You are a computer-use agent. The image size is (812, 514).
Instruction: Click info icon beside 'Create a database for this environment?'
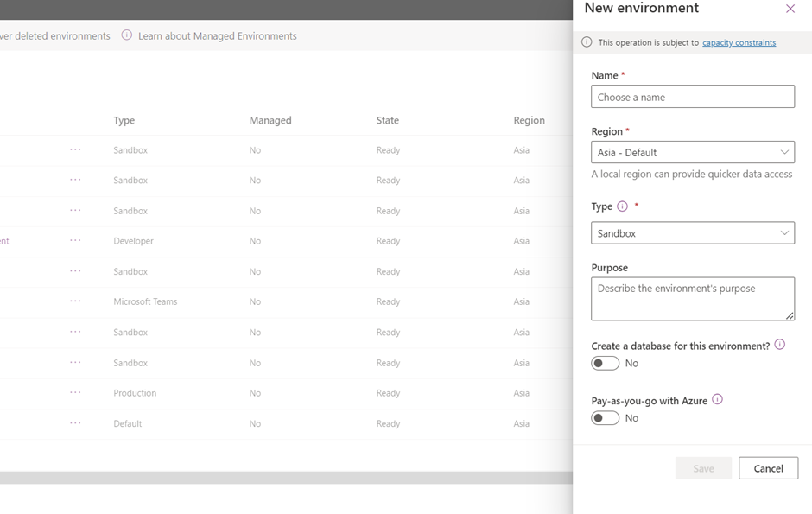click(779, 344)
